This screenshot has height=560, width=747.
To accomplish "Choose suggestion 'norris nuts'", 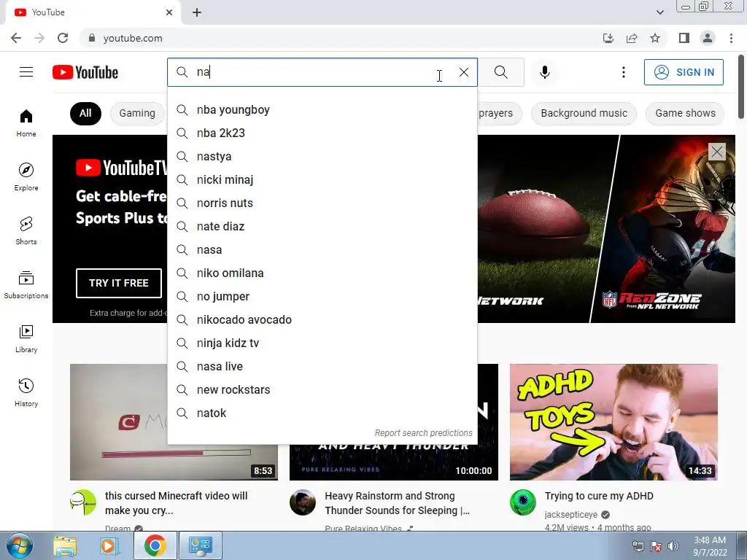I will click(322, 203).
